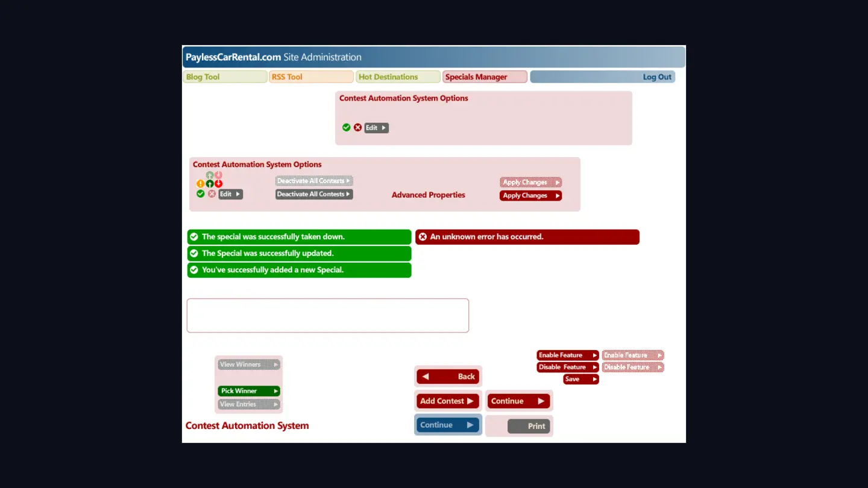
Task: Click the faded View Winners button
Action: pyautogui.click(x=249, y=364)
